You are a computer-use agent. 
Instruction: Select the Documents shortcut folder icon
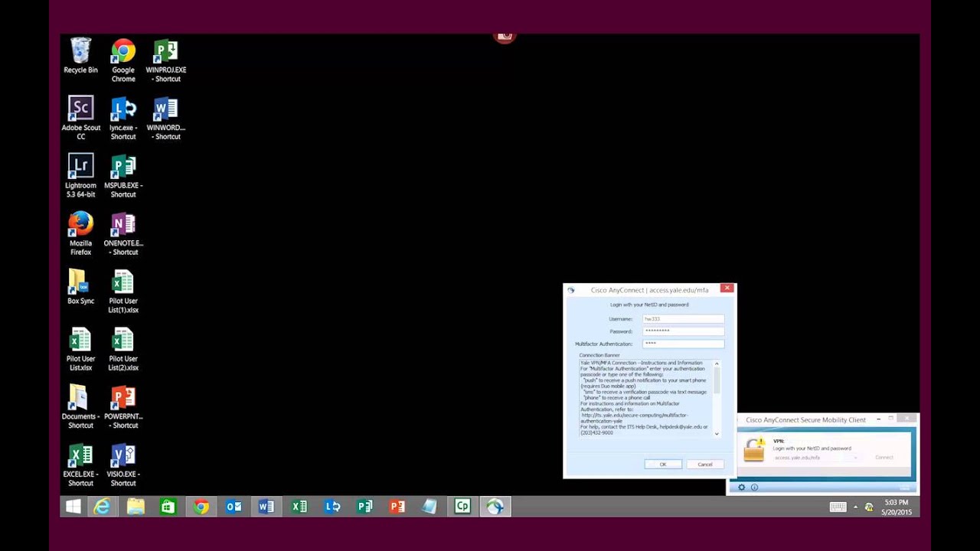(x=80, y=407)
